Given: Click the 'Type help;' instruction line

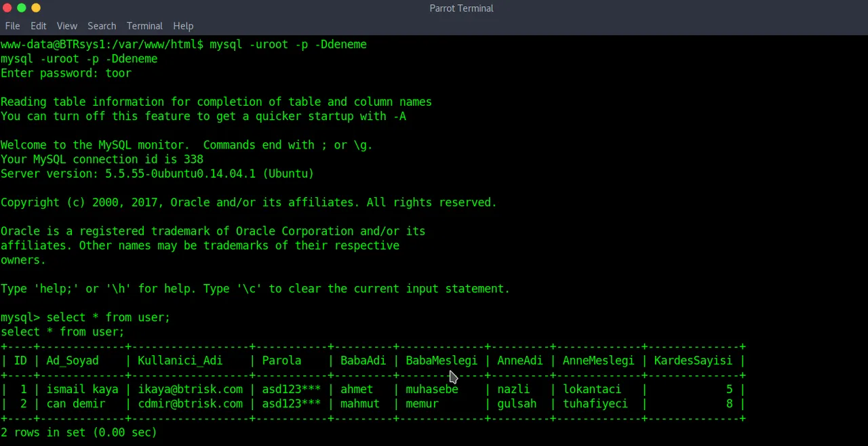Looking at the screenshot, I should pos(255,289).
